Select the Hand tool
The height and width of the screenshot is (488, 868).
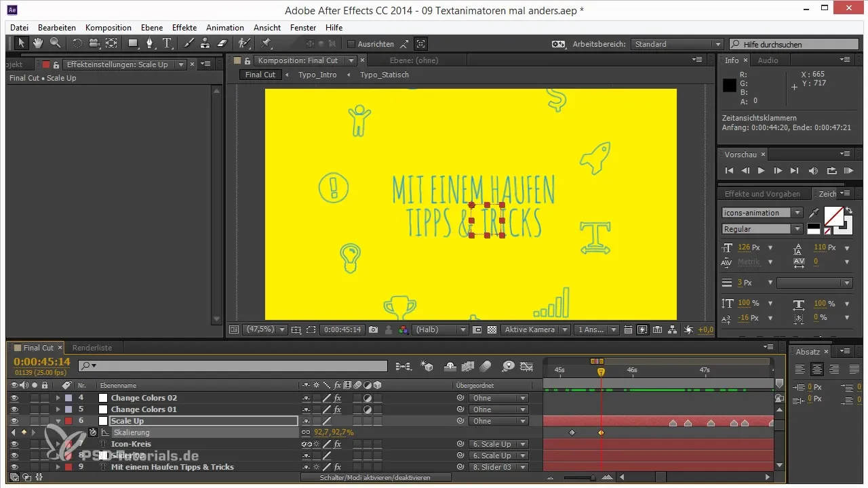38,43
